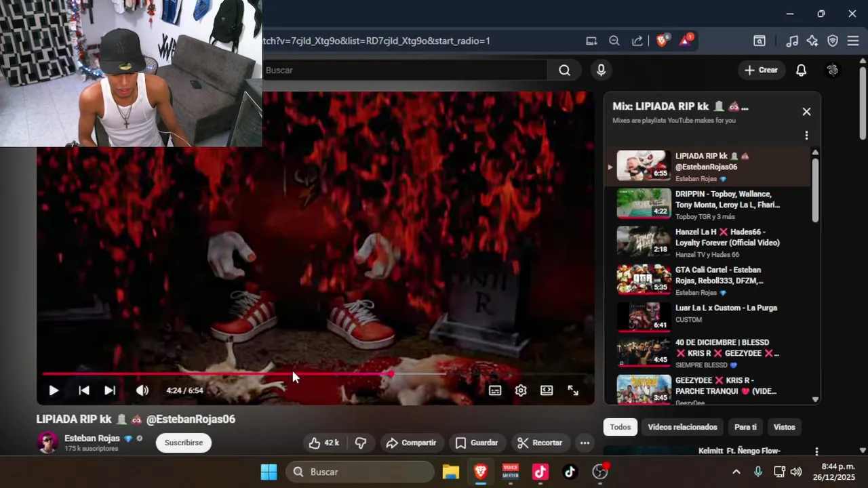
Task: Click the system tray microphone icon
Action: (758, 472)
